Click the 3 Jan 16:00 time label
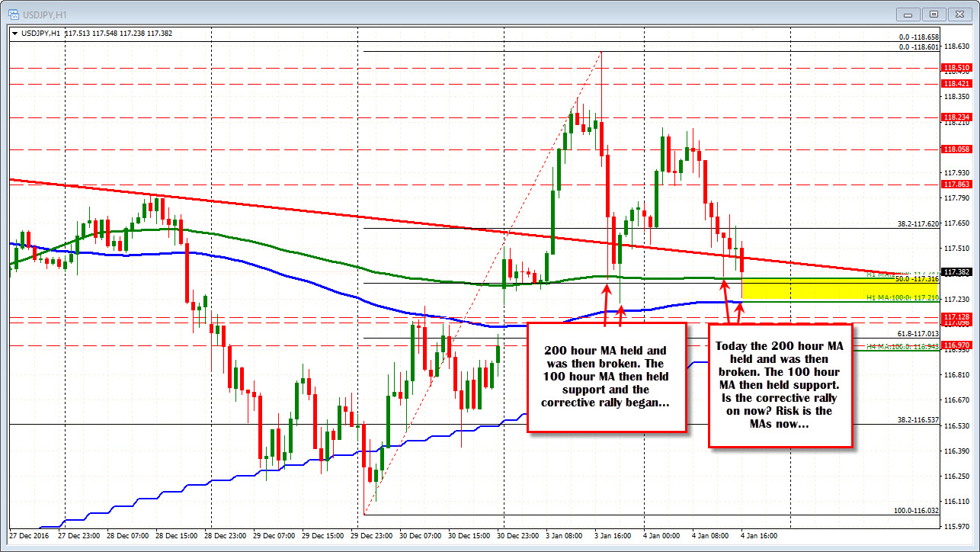 pos(611,536)
